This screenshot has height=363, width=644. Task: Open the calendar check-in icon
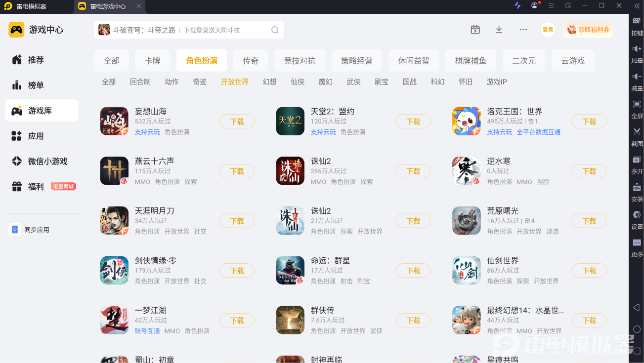pos(475,30)
